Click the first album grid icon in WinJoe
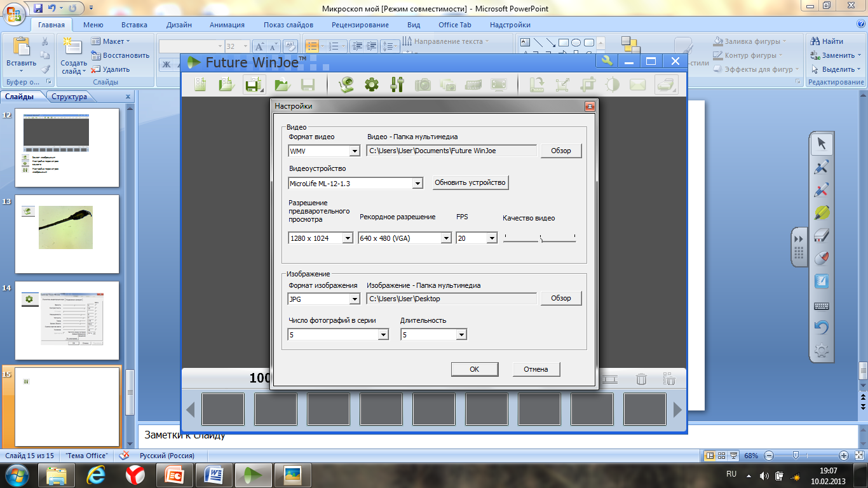 (201, 85)
